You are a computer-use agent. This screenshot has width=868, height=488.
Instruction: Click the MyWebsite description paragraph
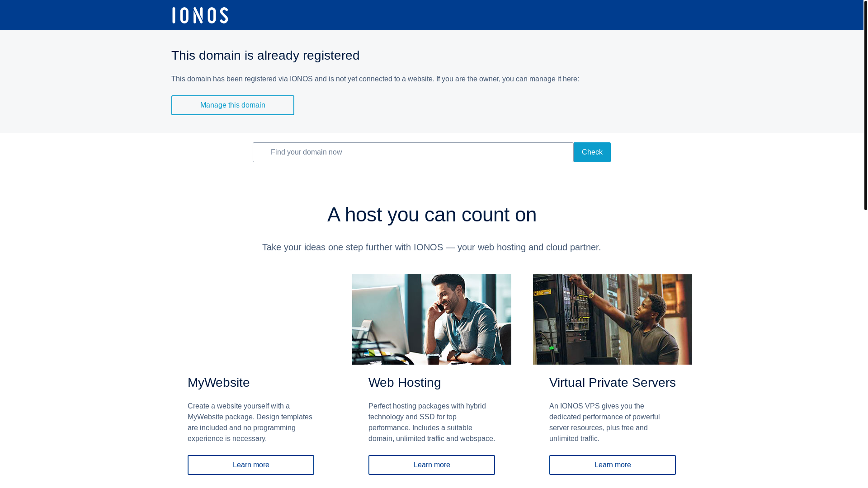(x=250, y=422)
